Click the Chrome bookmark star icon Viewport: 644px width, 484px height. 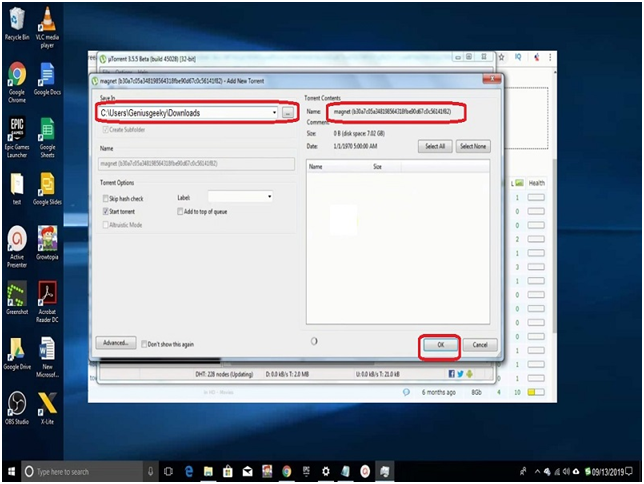point(501,58)
